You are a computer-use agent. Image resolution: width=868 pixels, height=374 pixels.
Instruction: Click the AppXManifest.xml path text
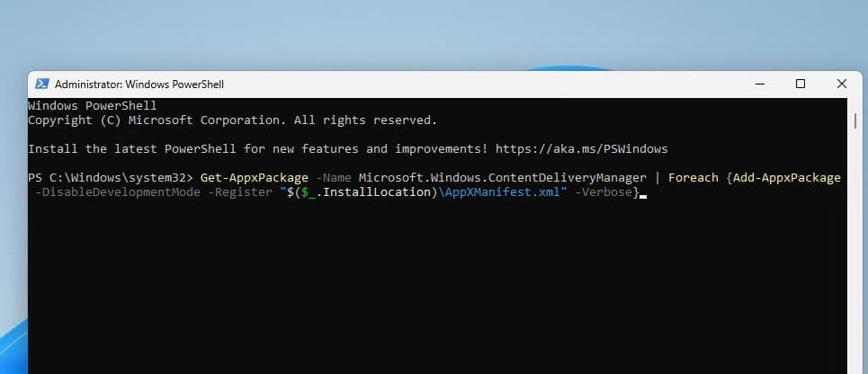(x=504, y=193)
